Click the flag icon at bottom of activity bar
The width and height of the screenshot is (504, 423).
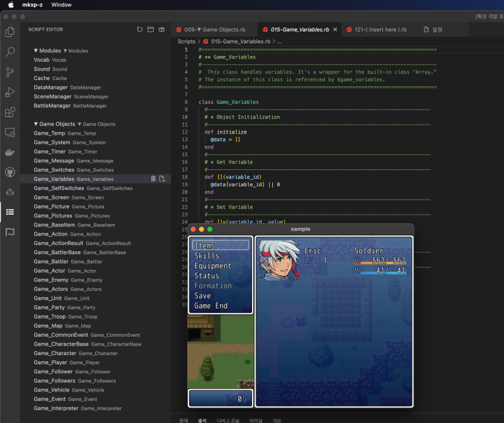9,232
